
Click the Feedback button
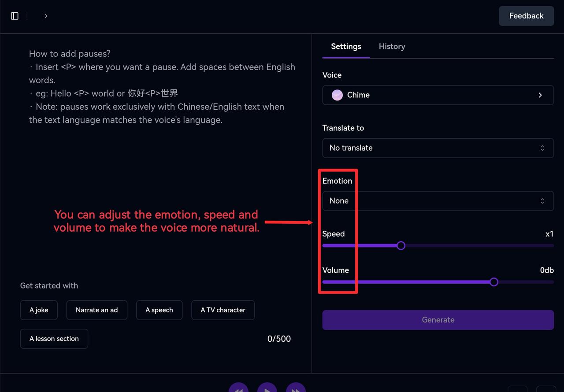tap(526, 16)
